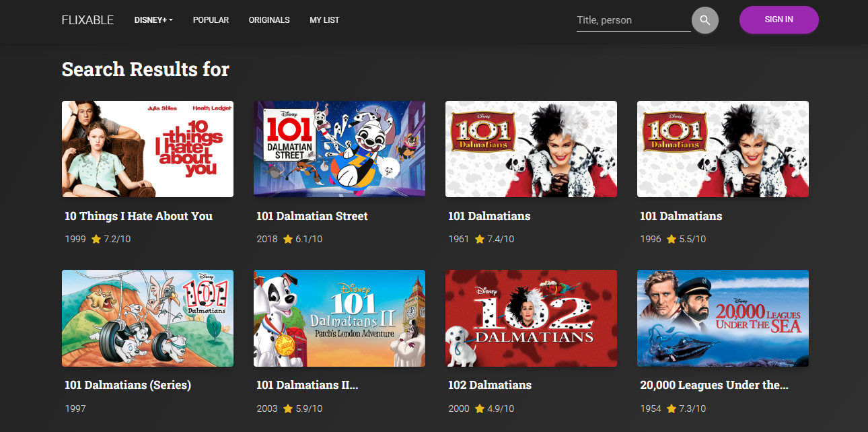Click the title link 10 Things I Hate About You

[x=139, y=216]
